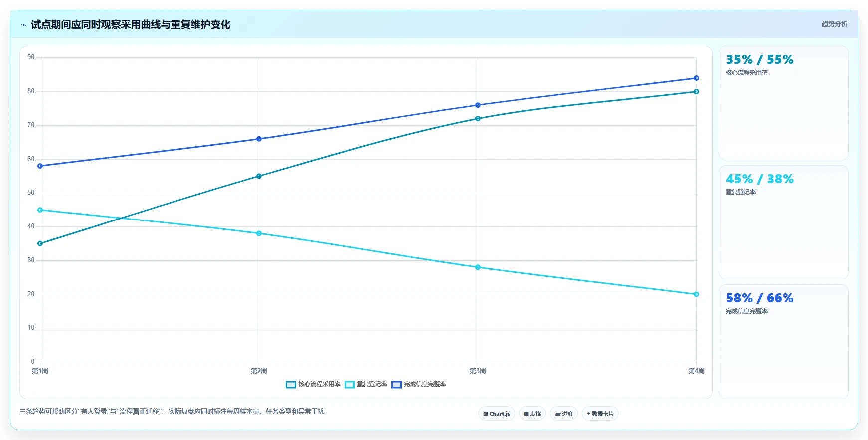
Task: Select the 数据卡片 chip
Action: (x=600, y=414)
